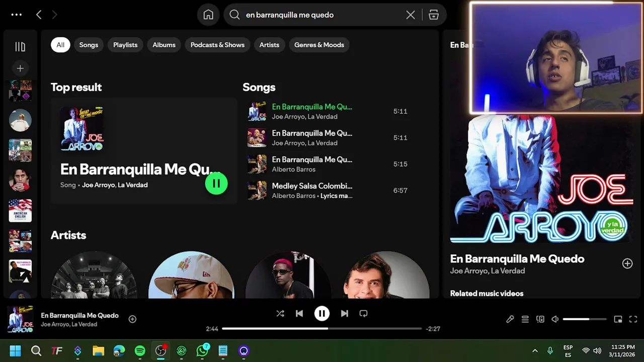Open the artist wearing a white cap
This screenshot has width=644, height=362.
coord(191,275)
